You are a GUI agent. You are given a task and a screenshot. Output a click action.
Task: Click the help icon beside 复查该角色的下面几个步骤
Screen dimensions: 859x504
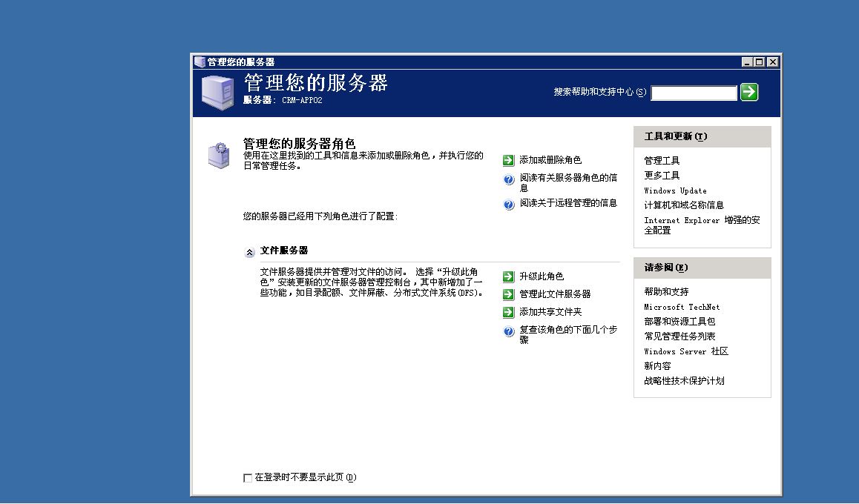coord(509,331)
